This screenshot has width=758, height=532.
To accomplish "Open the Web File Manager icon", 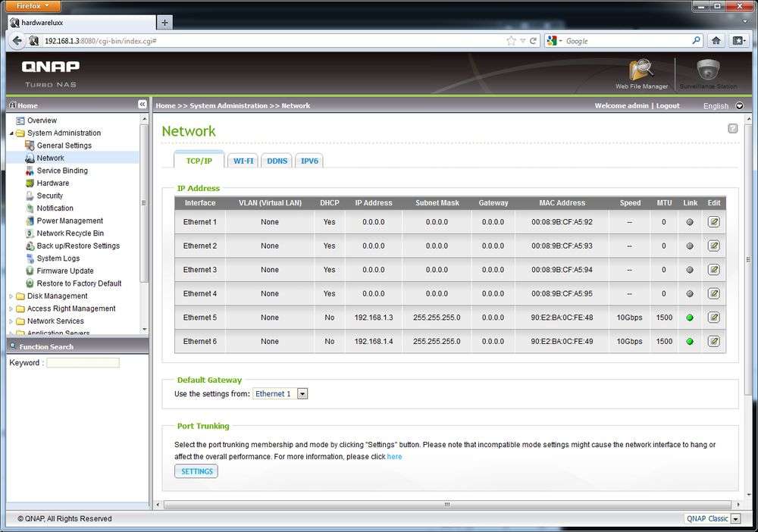I will pyautogui.click(x=641, y=74).
